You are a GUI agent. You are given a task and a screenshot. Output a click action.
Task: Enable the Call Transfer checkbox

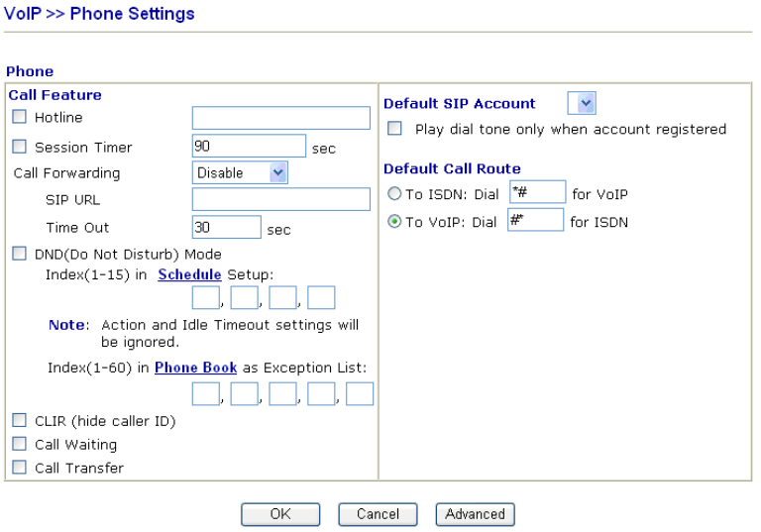tap(21, 469)
